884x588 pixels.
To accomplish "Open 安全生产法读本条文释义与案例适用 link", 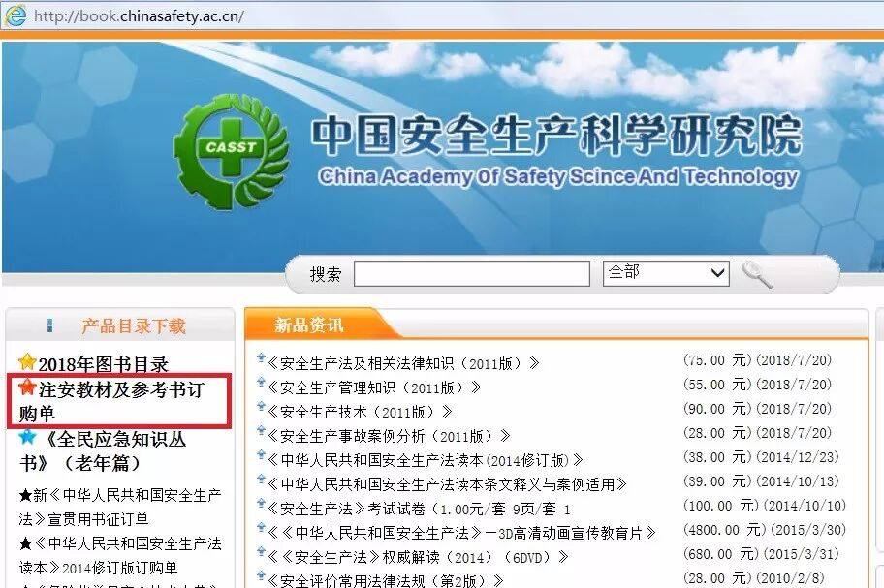I will (447, 484).
